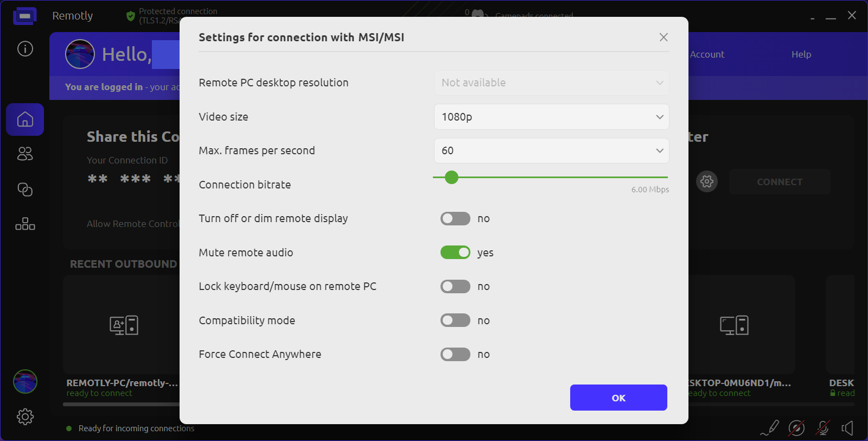Click the speaker icon in status bar
The width and height of the screenshot is (868, 441).
tap(847, 428)
